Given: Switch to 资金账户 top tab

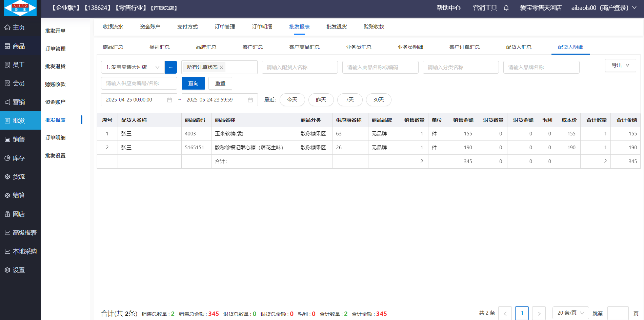Looking at the screenshot, I should point(150,27).
